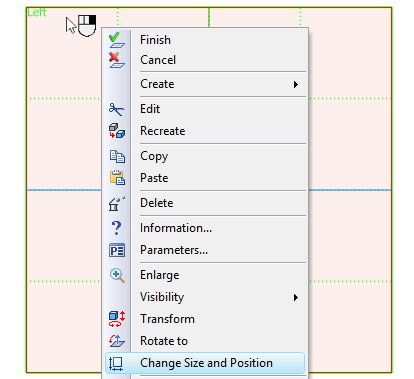Select Change Size and Position entry

coord(205,363)
